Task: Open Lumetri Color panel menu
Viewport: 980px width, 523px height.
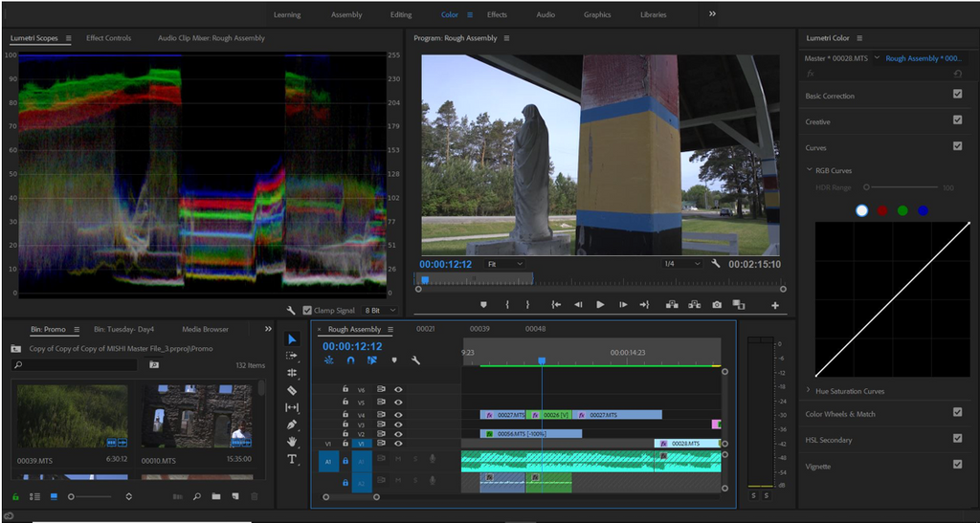Action: pos(859,38)
